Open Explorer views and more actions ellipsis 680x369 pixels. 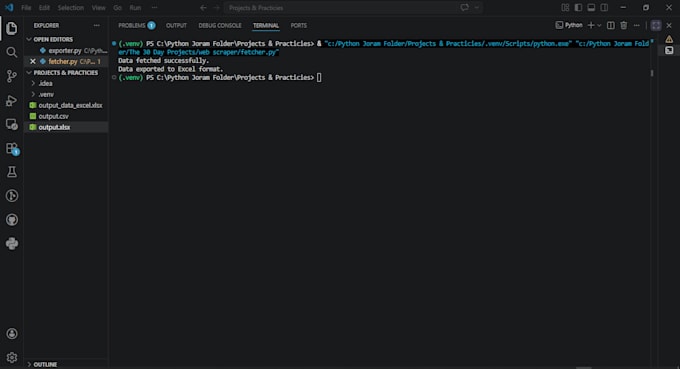pos(96,26)
